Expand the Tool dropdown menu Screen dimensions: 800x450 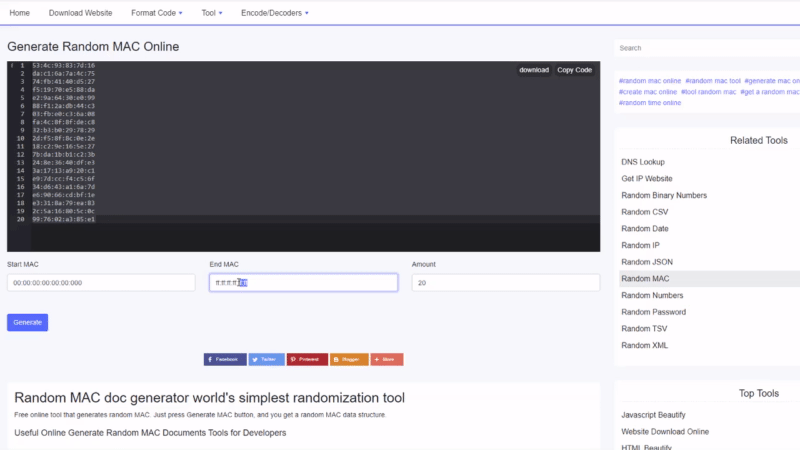[211, 13]
